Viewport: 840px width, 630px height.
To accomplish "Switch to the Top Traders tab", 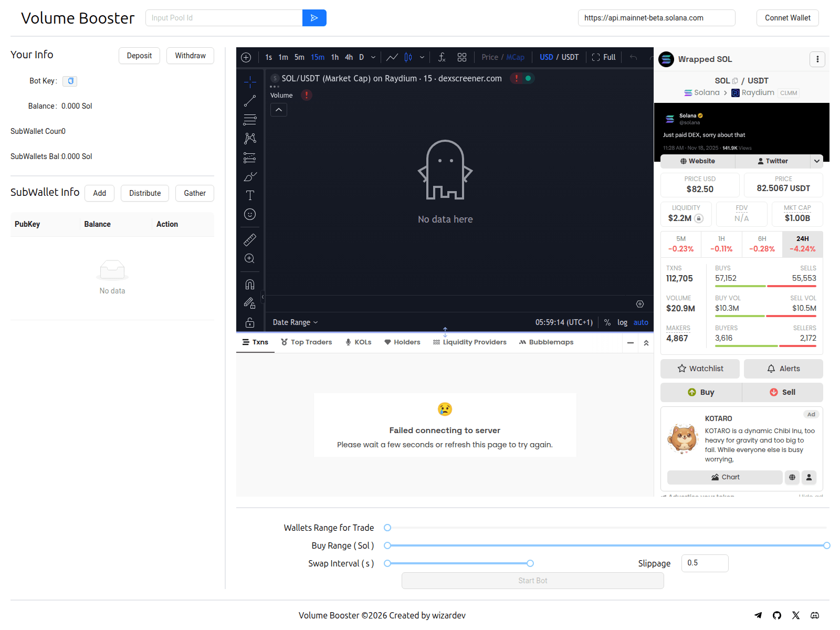I will (x=311, y=342).
